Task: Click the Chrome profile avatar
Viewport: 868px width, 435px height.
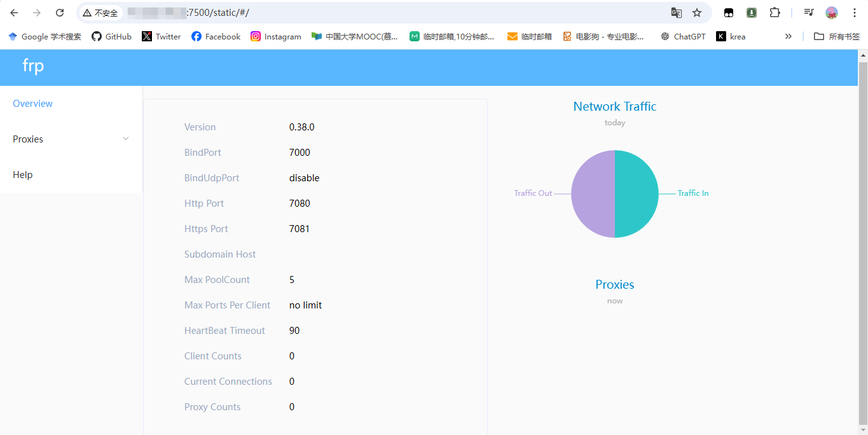Action: pyautogui.click(x=831, y=13)
